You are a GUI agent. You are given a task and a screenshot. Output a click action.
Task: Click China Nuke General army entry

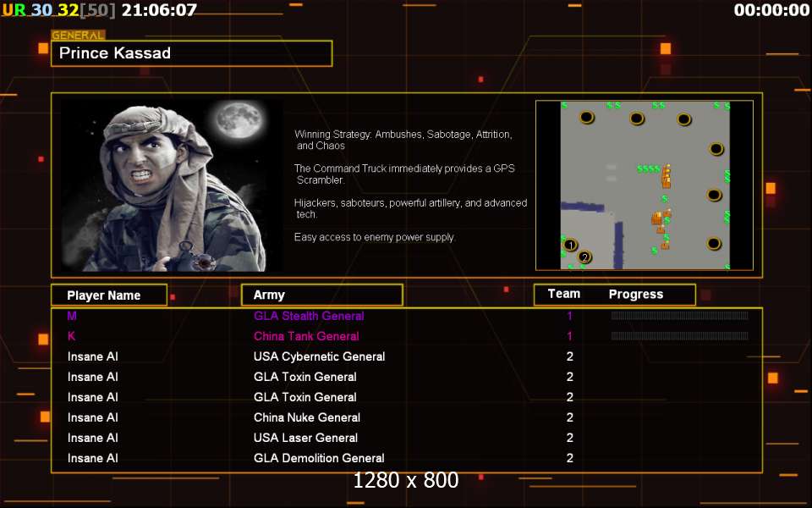(x=306, y=417)
